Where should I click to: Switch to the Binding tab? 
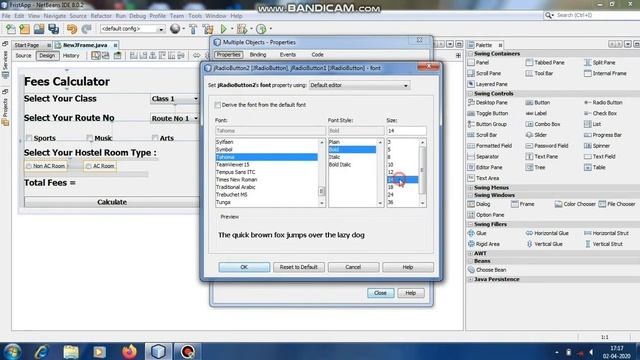click(x=258, y=55)
